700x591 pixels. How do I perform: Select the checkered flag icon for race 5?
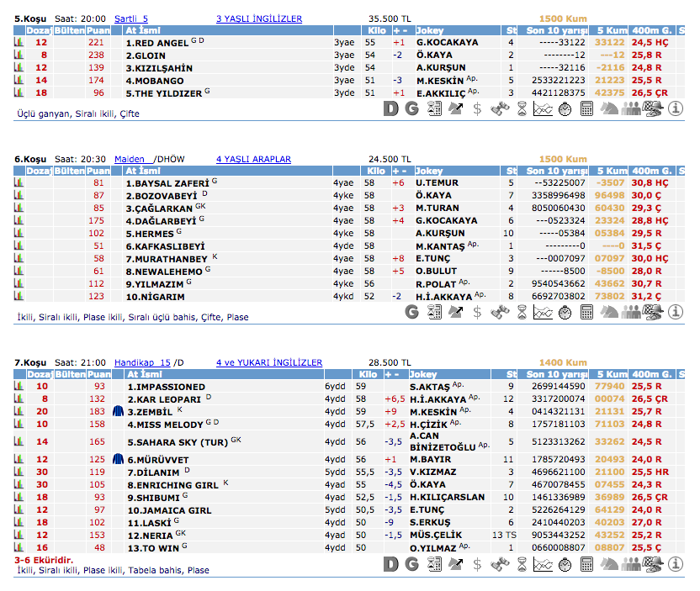coord(652,108)
